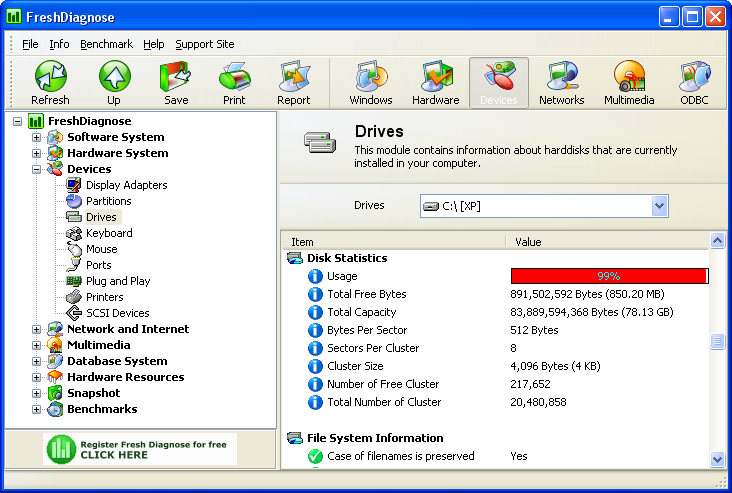Open the Hardware module icon in toolbar

[x=436, y=76]
